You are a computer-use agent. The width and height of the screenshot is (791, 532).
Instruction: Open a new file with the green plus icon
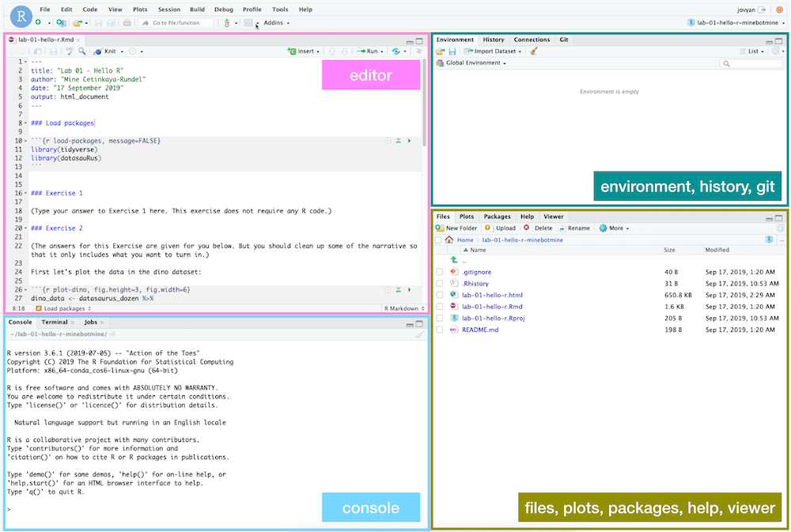click(x=38, y=23)
